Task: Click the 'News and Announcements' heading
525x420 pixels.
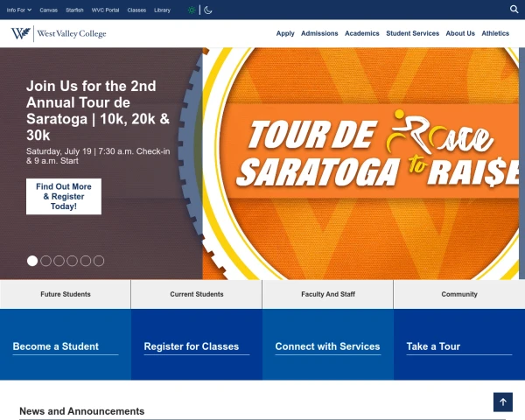Action: pos(81,411)
